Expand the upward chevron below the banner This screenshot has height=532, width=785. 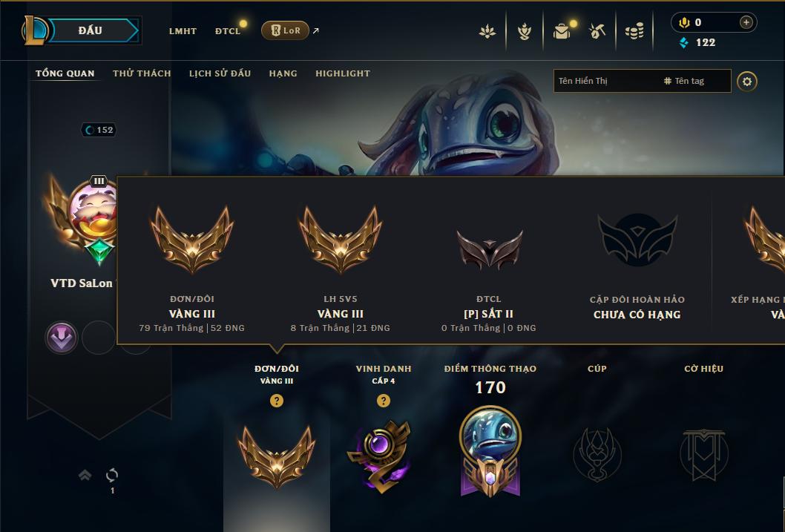click(x=85, y=475)
